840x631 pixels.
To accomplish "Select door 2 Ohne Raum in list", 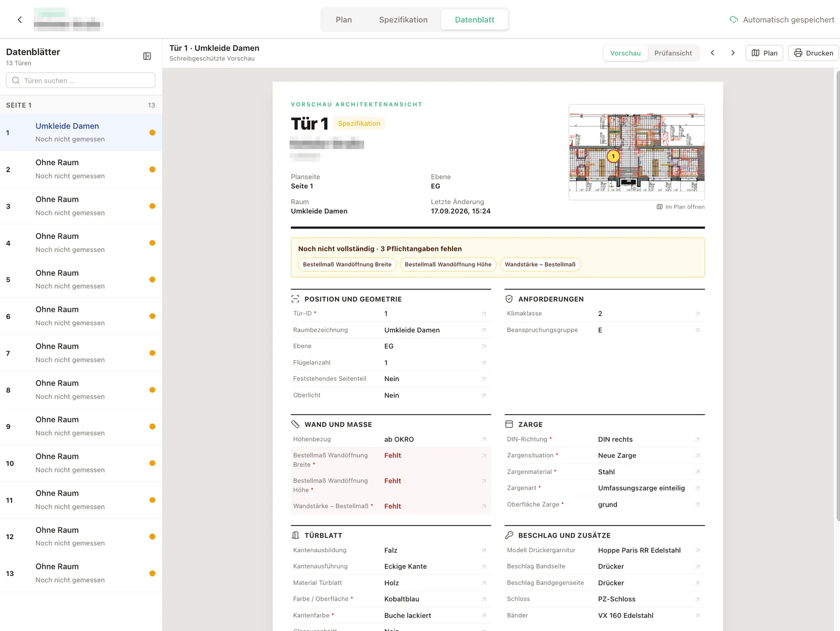I will [81, 170].
